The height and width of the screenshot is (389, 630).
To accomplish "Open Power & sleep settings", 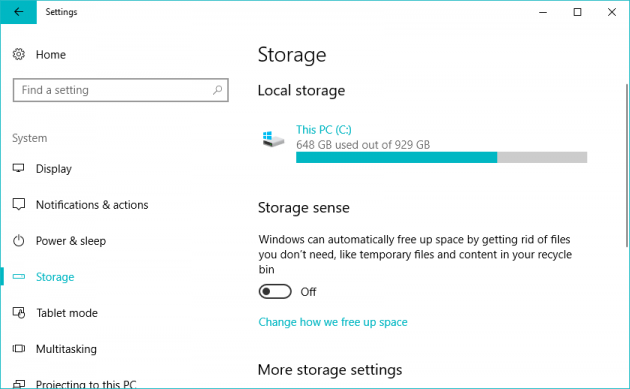I will (x=71, y=241).
